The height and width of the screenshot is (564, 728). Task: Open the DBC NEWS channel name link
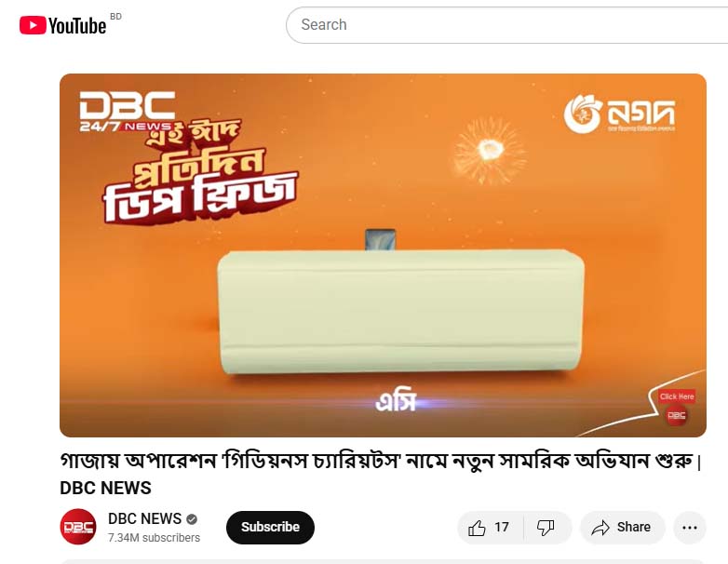tap(144, 518)
